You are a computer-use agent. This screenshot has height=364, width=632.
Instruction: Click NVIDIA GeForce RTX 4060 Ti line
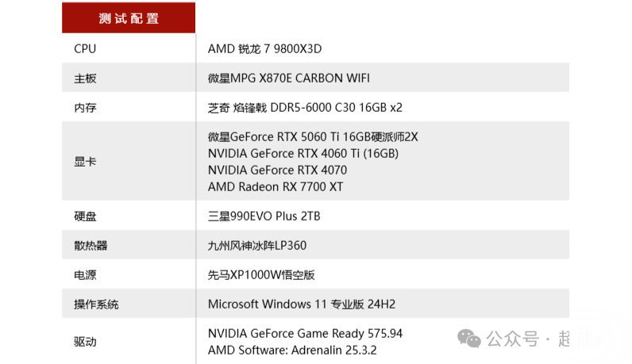pos(303,153)
